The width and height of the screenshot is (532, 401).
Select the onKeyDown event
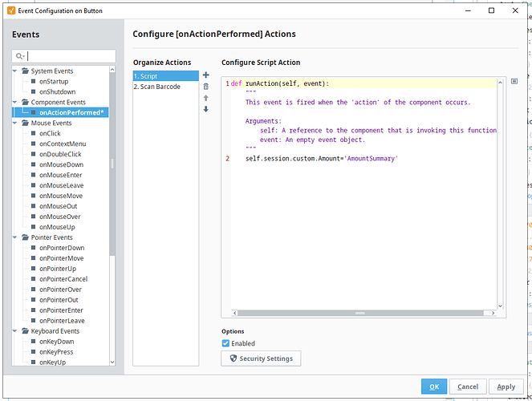[x=56, y=342]
